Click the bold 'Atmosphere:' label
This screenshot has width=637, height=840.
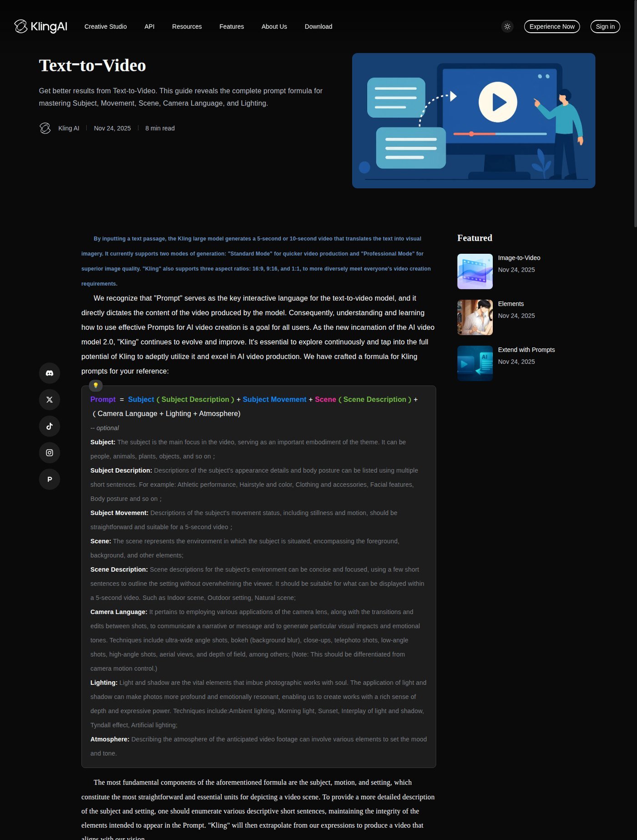click(110, 739)
